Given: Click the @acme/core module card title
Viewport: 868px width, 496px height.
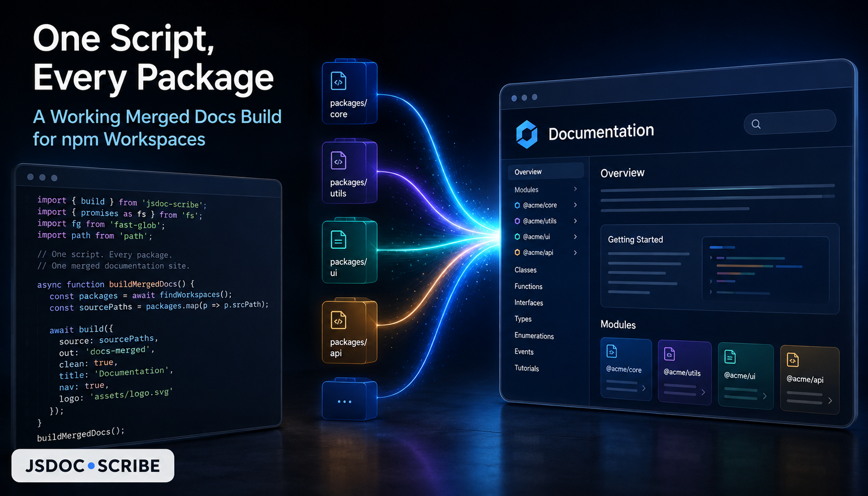Looking at the screenshot, I should [x=624, y=369].
